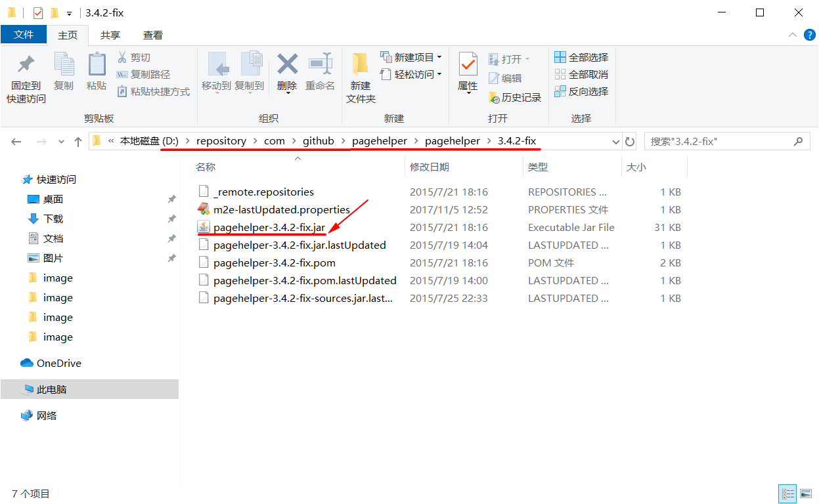Click 'com' in the address bar
The width and height of the screenshot is (819, 504).
pyautogui.click(x=275, y=141)
